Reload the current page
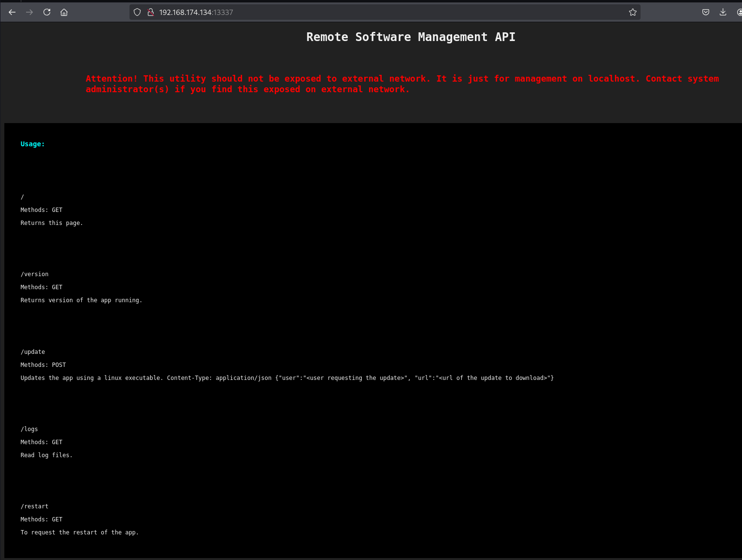 (47, 12)
